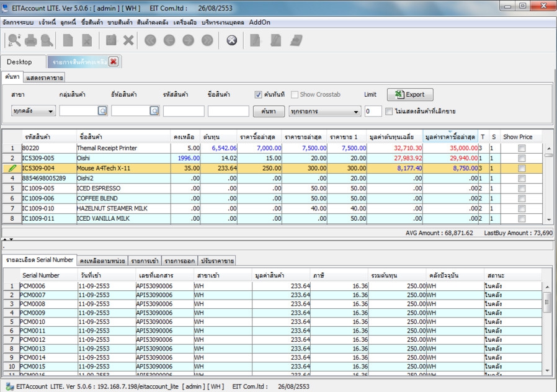Enable the ไม่แสดงสินค้าที่เลิกขาย checkbox
Viewport: 557px width, 392px height.
[389, 112]
